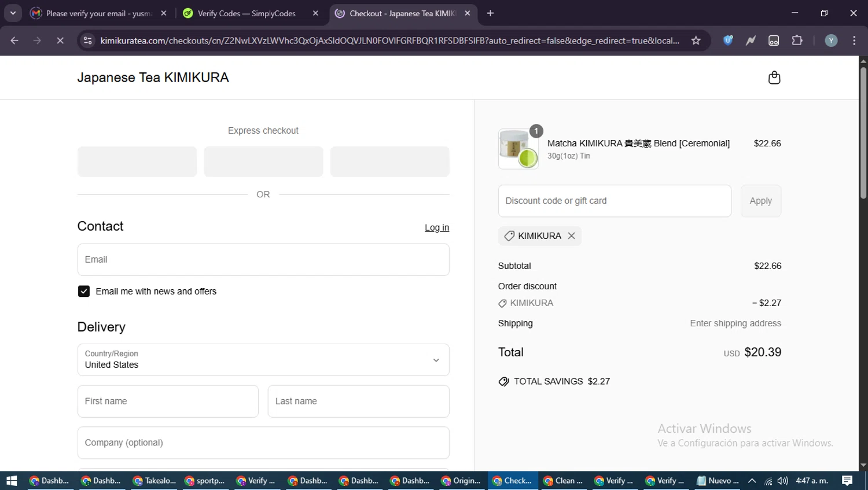This screenshot has height=490, width=868.
Task: Open the notification center icon
Action: 847,481
